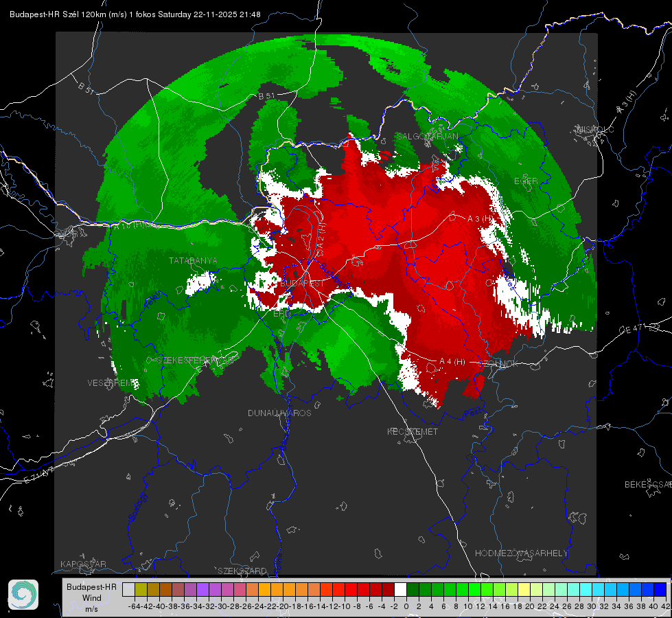The width and height of the screenshot is (672, 618).
Task: Click the light gray swatch at legend start
Action: (128, 589)
